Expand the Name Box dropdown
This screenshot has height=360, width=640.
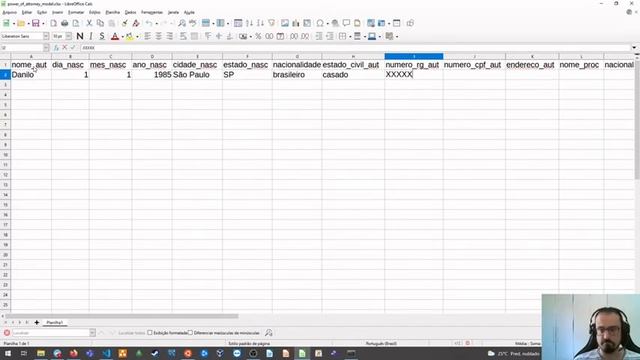point(46,48)
